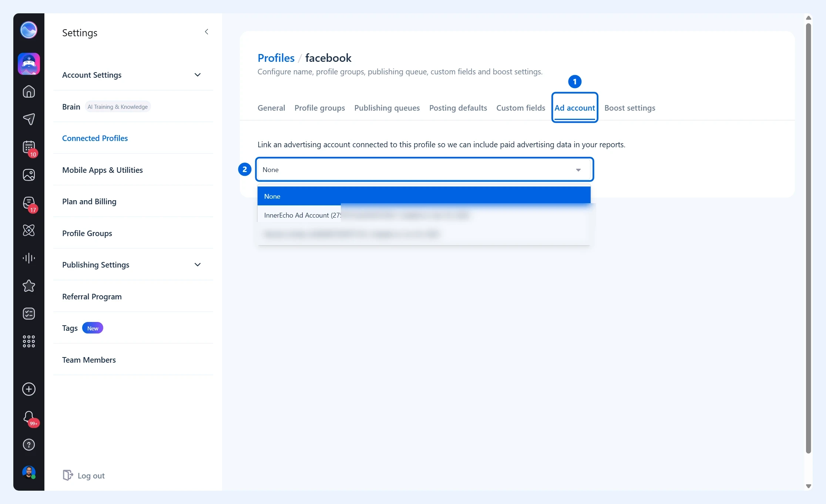Open Referral Program page
This screenshot has height=504, width=826.
coord(133,296)
